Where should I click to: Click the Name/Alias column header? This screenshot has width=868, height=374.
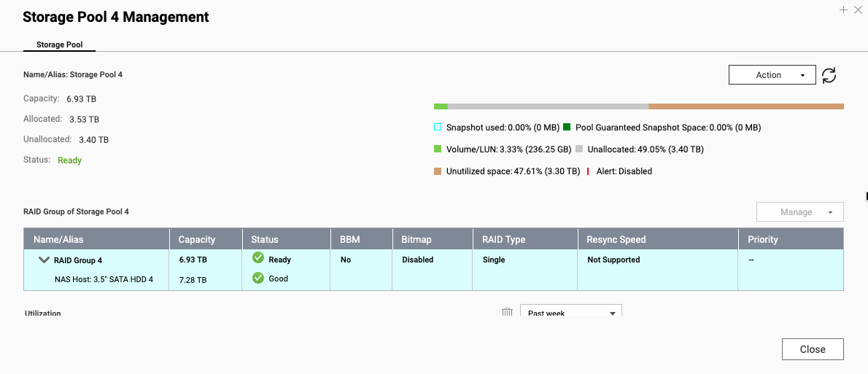(x=58, y=239)
